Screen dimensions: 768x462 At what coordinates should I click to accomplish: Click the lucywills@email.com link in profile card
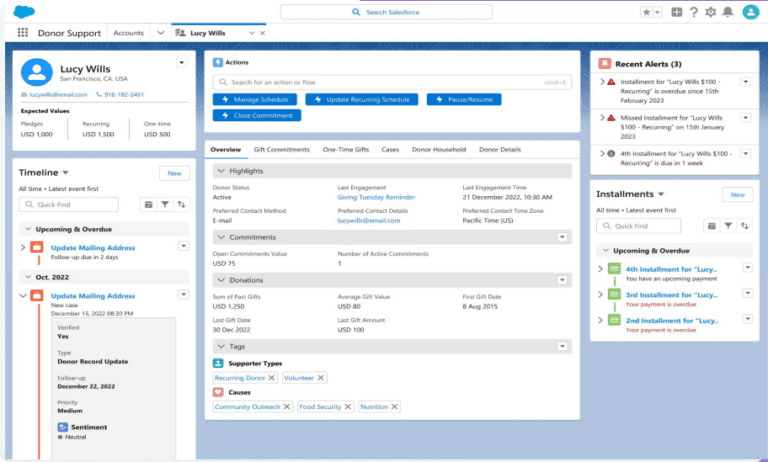click(x=58, y=95)
